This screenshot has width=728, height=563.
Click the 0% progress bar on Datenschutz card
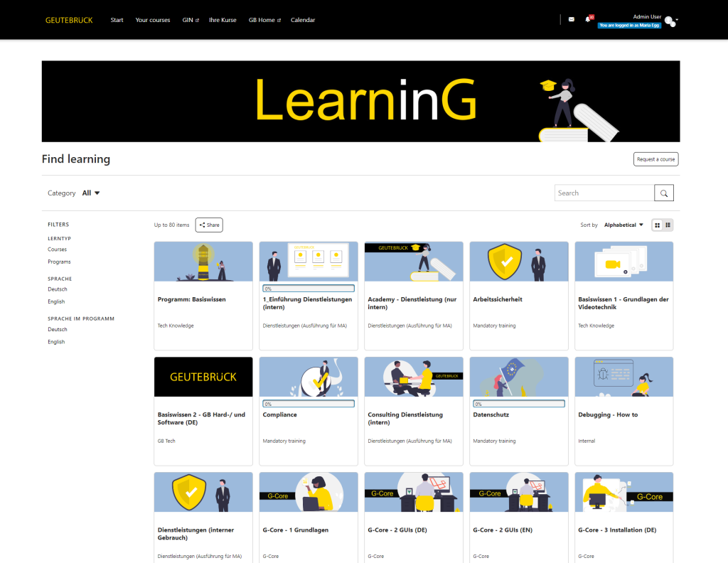[x=519, y=404]
